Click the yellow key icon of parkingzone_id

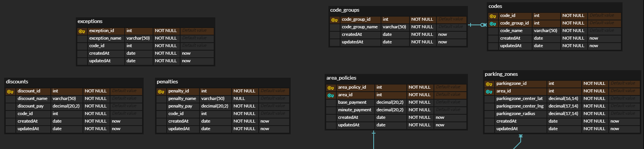(489, 84)
